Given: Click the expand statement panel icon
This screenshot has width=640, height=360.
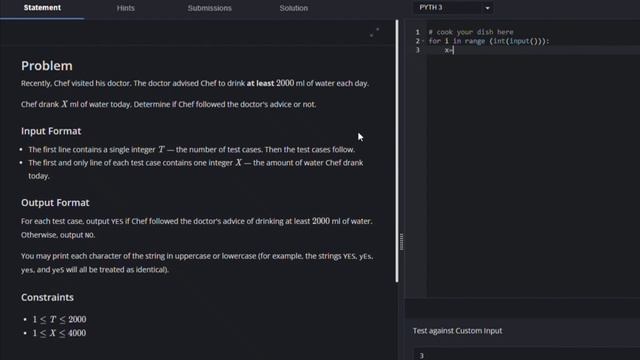Looking at the screenshot, I should tap(374, 32).
